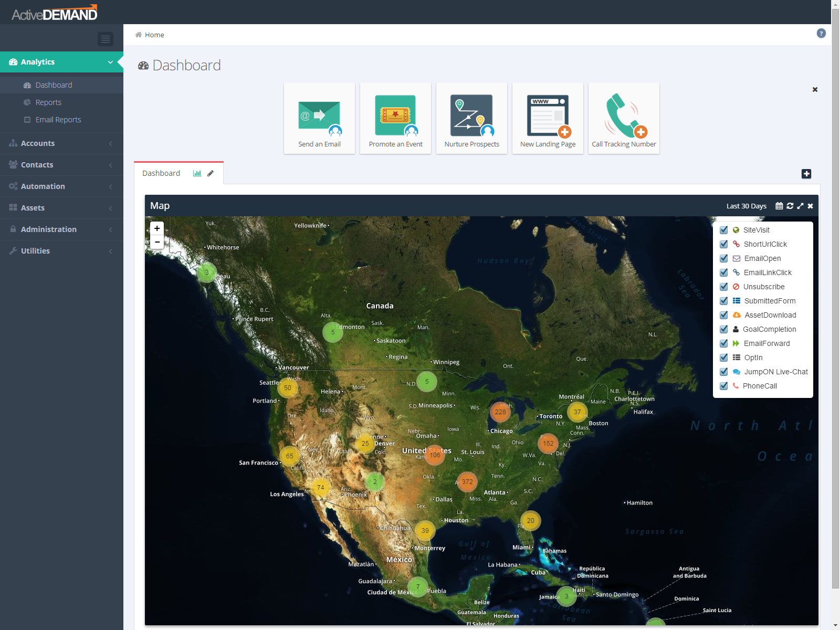
Task: Select the 152 cluster marker
Action: point(548,444)
